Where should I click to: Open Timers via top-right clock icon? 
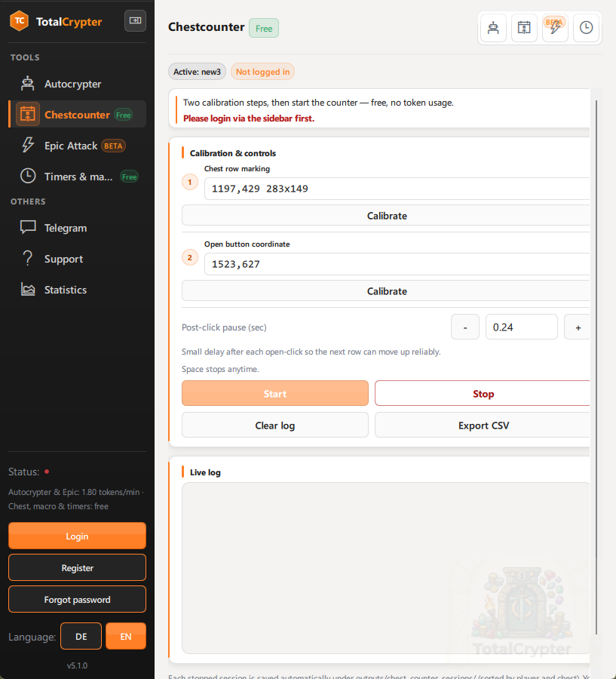[x=586, y=28]
